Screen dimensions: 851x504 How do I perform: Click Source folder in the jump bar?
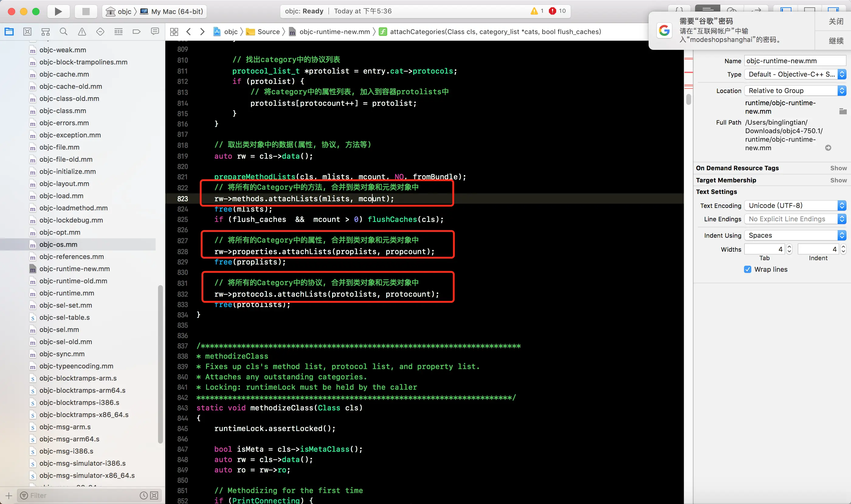click(268, 32)
